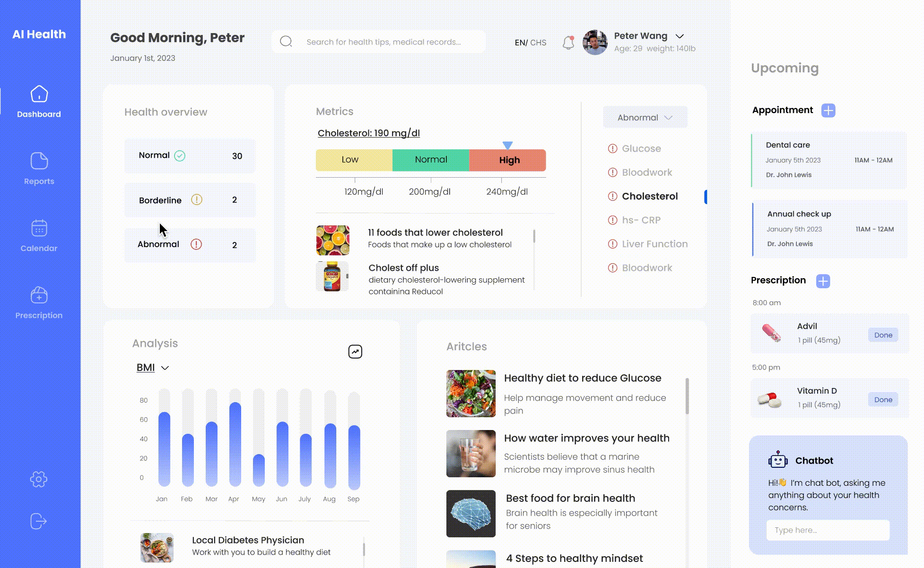The width and height of the screenshot is (924, 568).
Task: Click the logout icon in sidebar
Action: coord(38,521)
